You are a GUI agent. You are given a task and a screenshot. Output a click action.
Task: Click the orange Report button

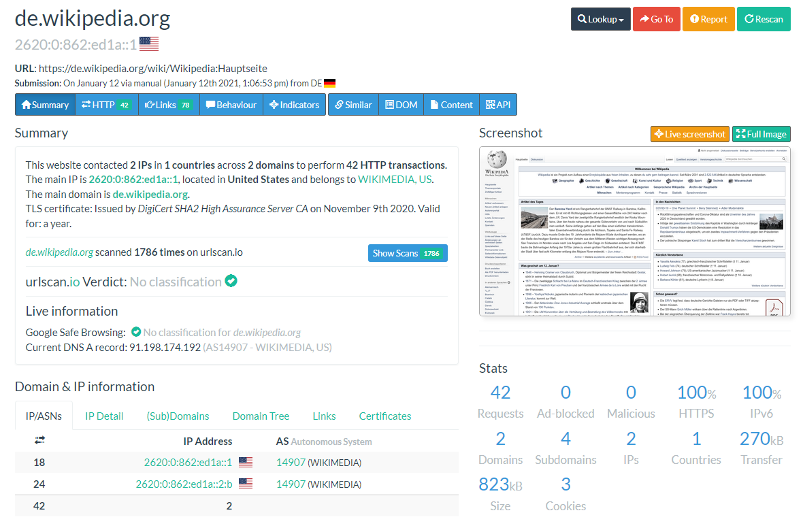pyautogui.click(x=708, y=19)
